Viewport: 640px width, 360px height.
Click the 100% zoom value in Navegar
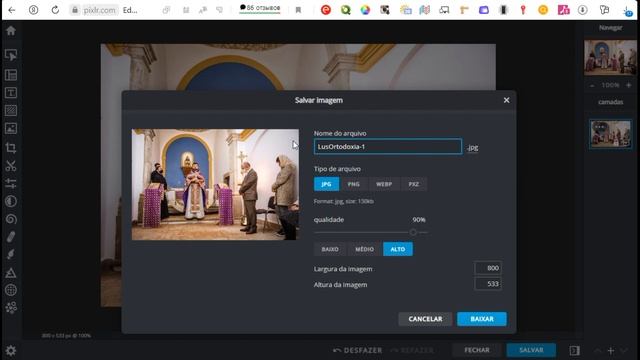[x=610, y=85]
